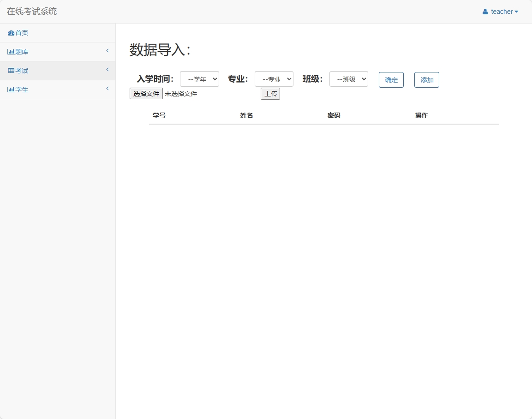Click the bar chart icon next to 题库
Image resolution: width=532 pixels, height=419 pixels.
pos(10,51)
